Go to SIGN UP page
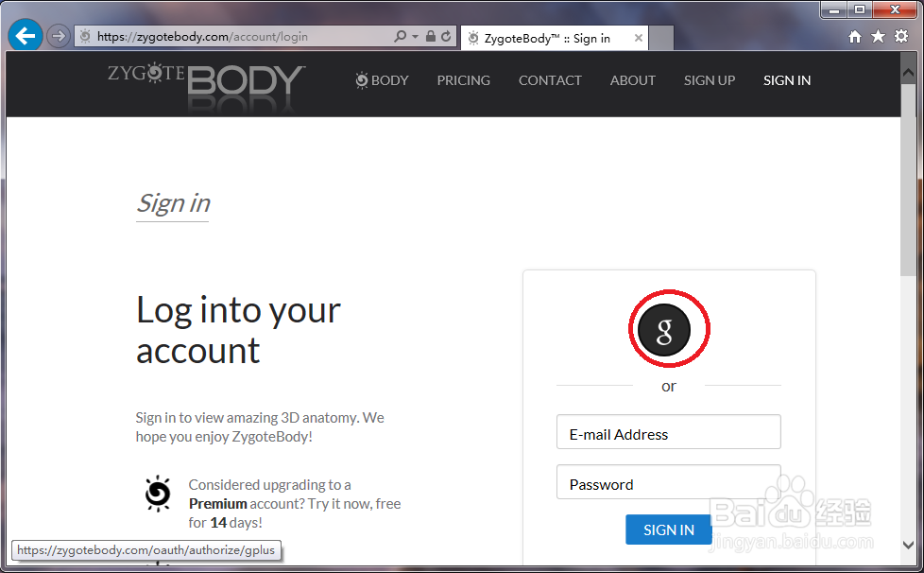 710,80
